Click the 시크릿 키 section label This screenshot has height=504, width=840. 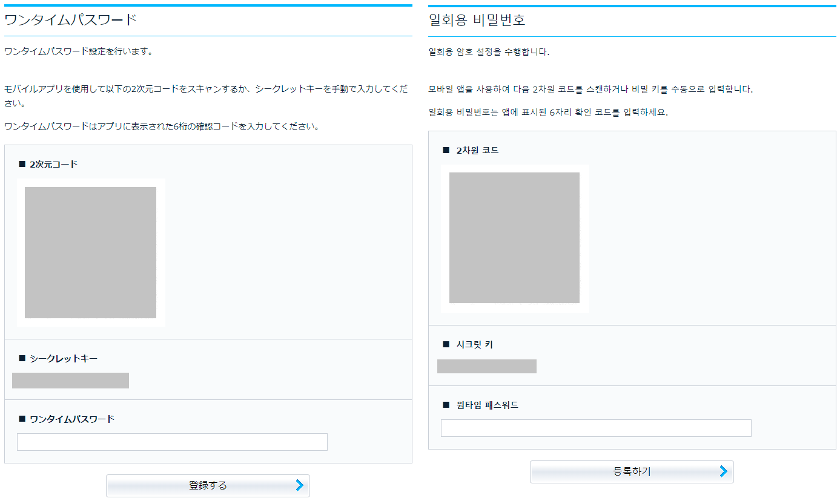(474, 344)
